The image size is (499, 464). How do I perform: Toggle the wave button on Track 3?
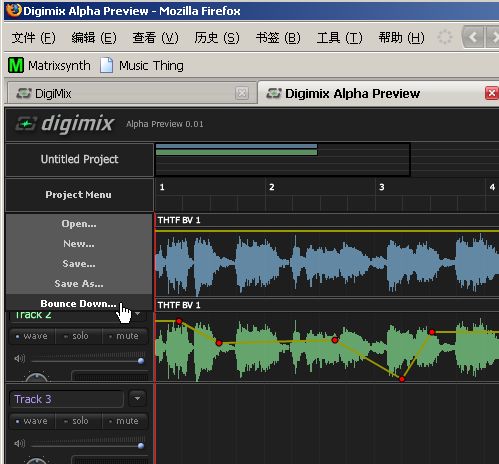coord(32,421)
